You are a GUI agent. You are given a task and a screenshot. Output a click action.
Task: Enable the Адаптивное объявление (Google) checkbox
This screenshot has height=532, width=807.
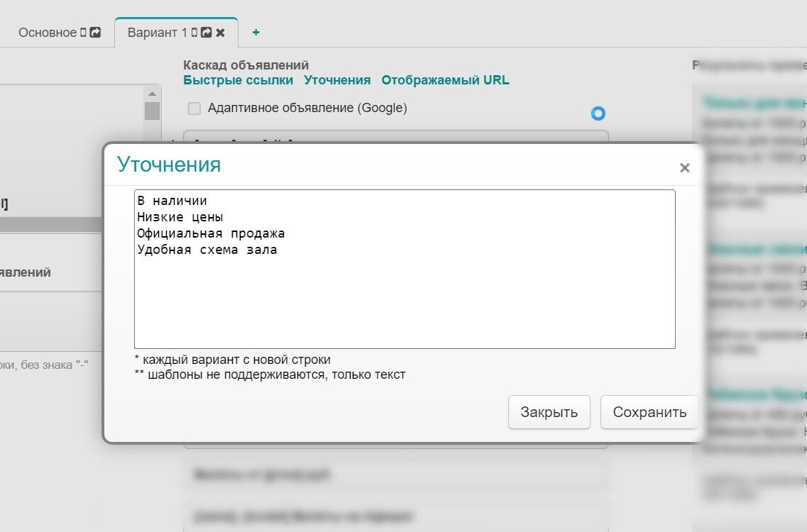point(194,108)
